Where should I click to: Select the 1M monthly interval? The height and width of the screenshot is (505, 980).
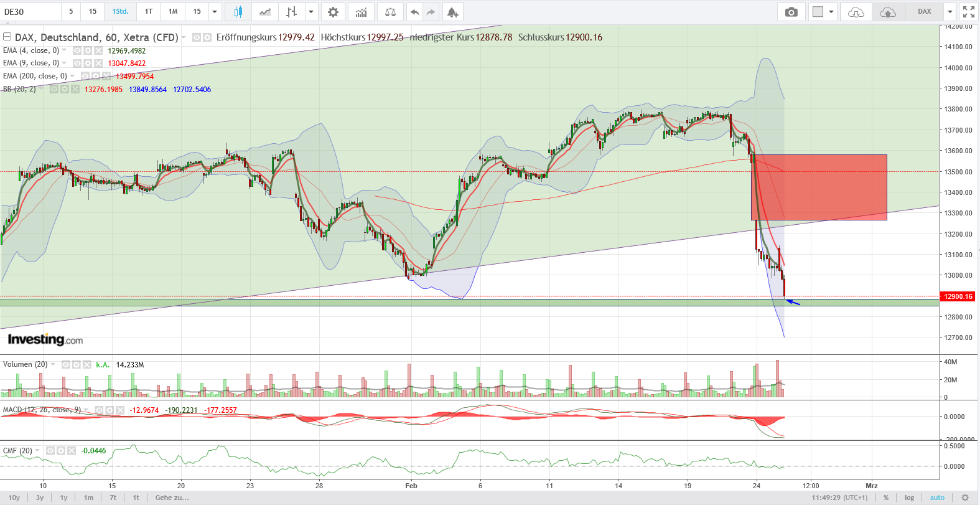click(x=173, y=12)
